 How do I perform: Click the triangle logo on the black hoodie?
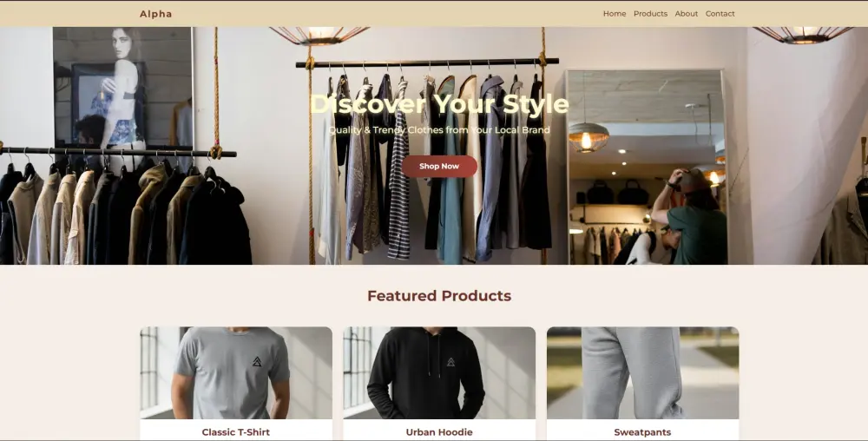click(450, 362)
